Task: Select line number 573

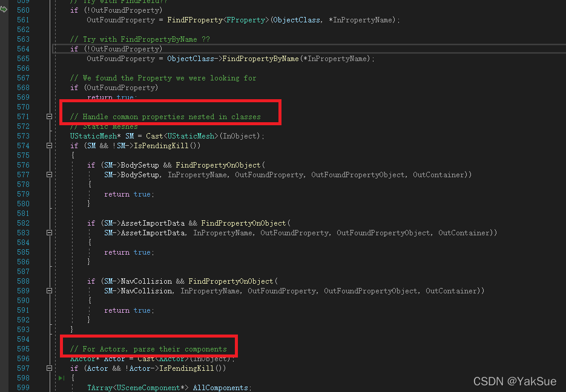Action: 23,136
